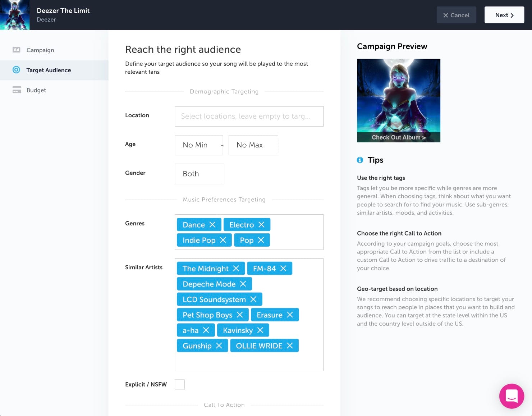Enable the Explicit / NSFW checkbox
The image size is (532, 416).
[x=180, y=384]
